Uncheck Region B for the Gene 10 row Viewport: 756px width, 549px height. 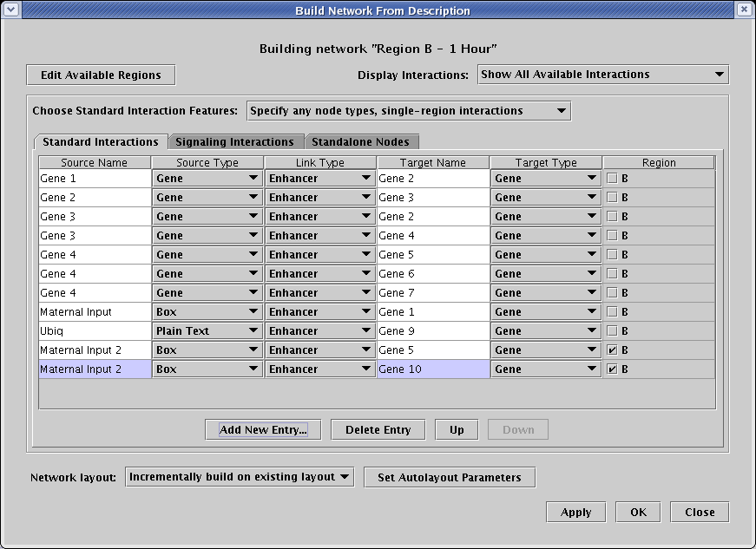pyautogui.click(x=613, y=369)
